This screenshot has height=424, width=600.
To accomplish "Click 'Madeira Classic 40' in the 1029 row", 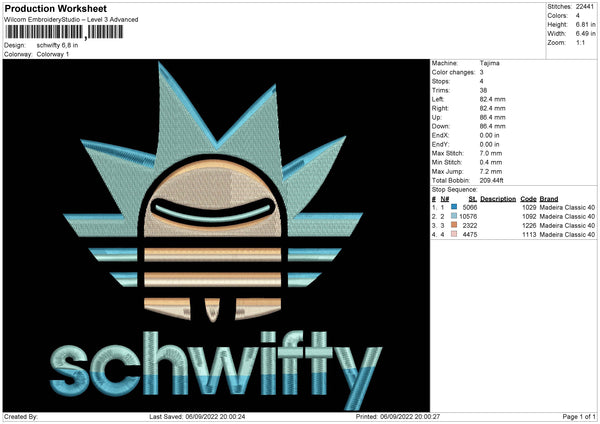I will (x=567, y=207).
